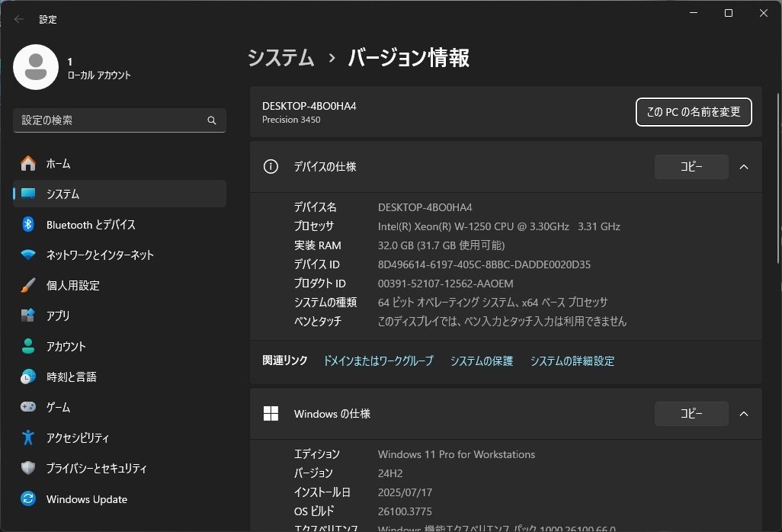
Task: Click コピー button for デバイスの仕様
Action: [x=691, y=166]
